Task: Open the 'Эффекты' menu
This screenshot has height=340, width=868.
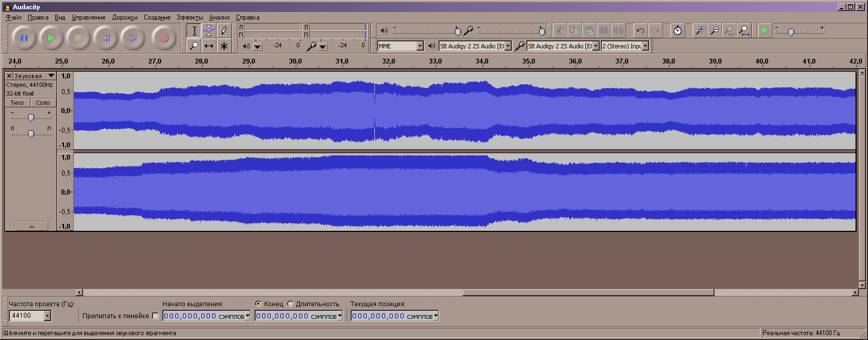Action: coord(189,17)
